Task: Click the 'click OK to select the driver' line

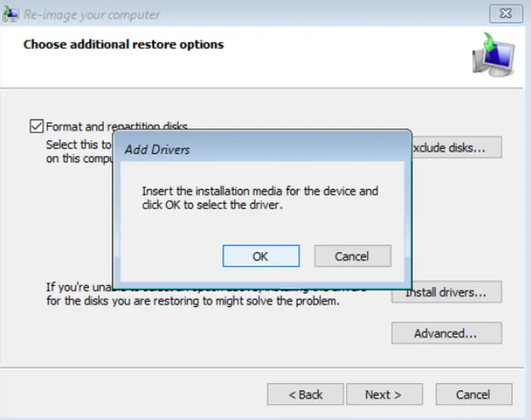Action: point(212,204)
